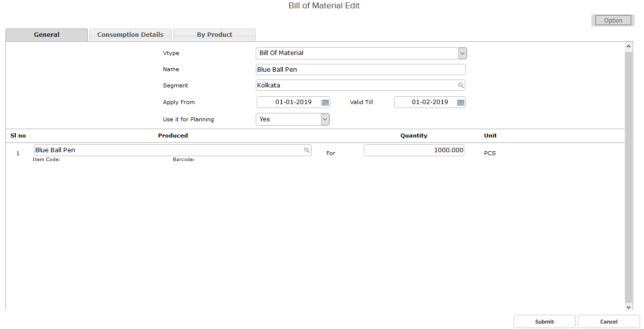Select the General tab
The height and width of the screenshot is (329, 644).
click(47, 34)
